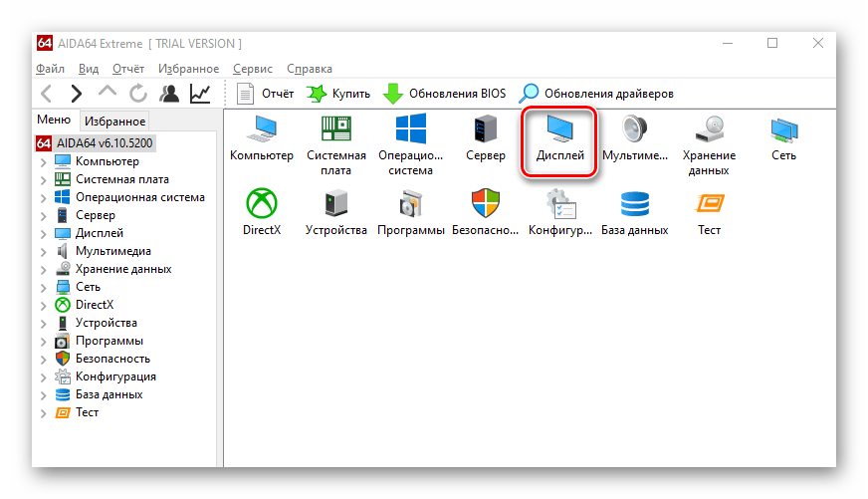Click the Купить button

click(x=338, y=94)
